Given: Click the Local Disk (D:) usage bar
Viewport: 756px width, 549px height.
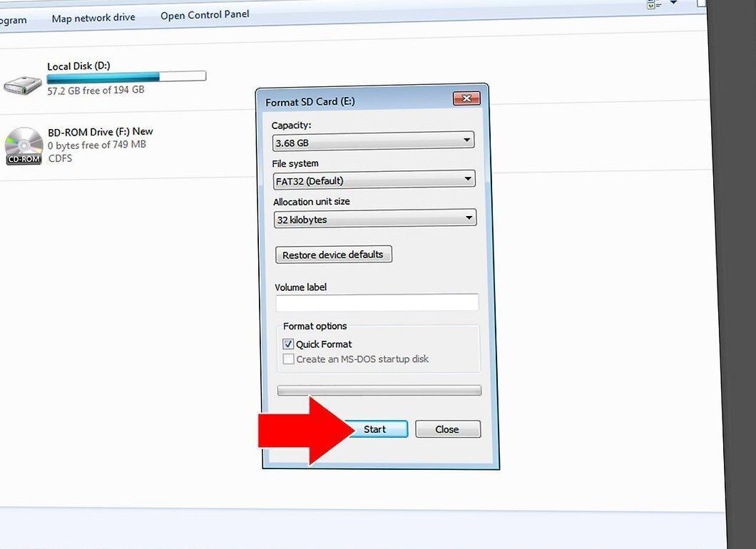Looking at the screenshot, I should pos(126,76).
